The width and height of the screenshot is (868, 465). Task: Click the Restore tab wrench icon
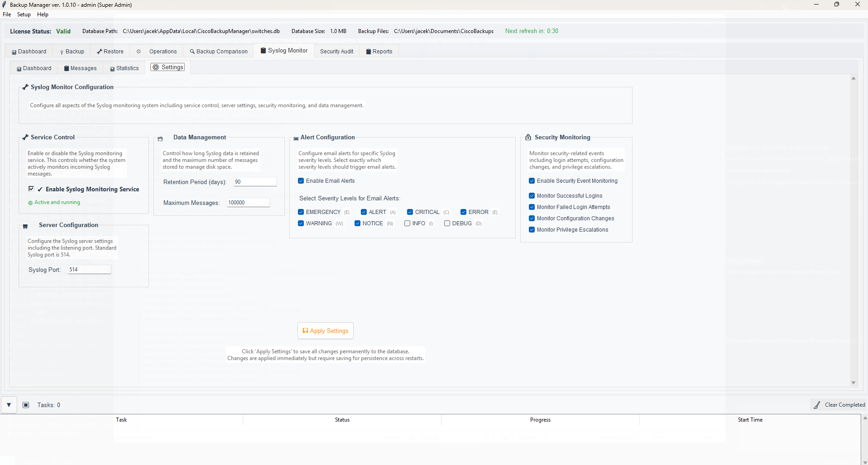coord(100,52)
